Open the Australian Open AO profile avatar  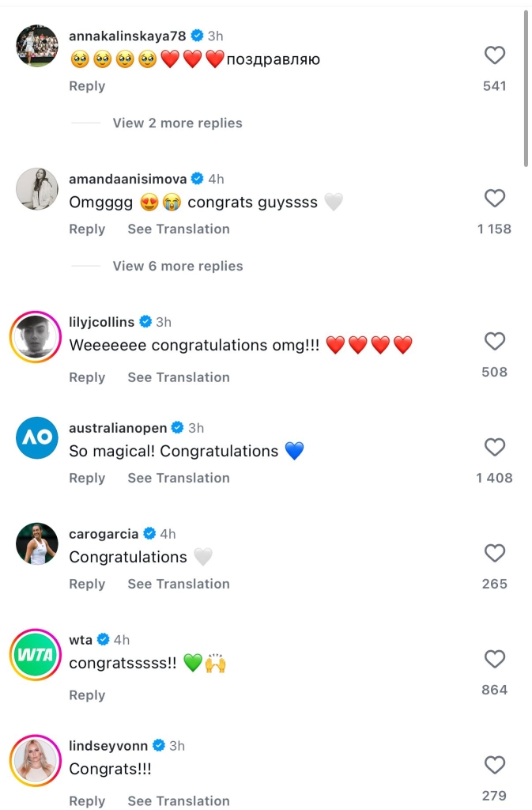37,437
